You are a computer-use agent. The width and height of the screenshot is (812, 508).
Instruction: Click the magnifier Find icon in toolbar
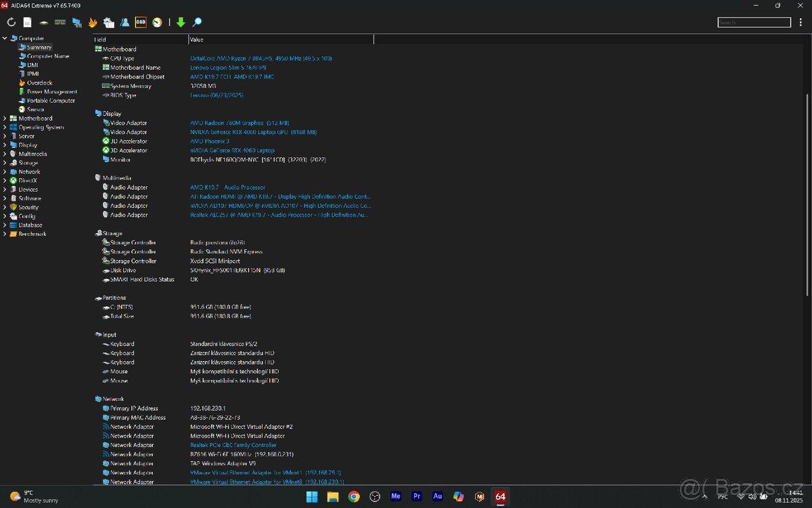(x=196, y=22)
